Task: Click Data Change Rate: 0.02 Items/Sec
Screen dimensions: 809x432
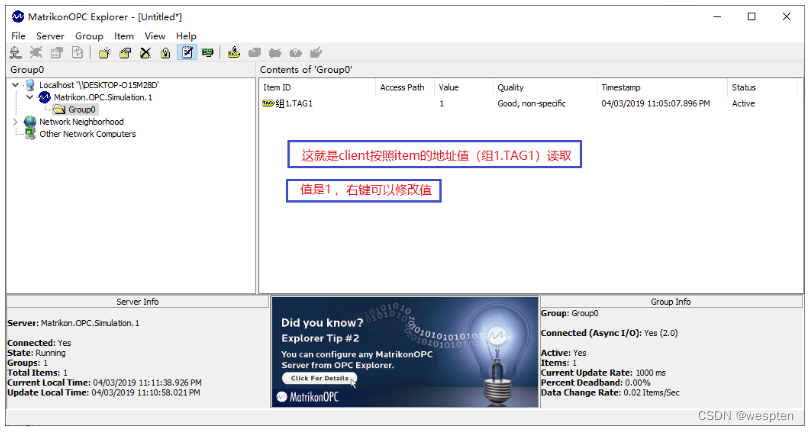Action: click(610, 392)
